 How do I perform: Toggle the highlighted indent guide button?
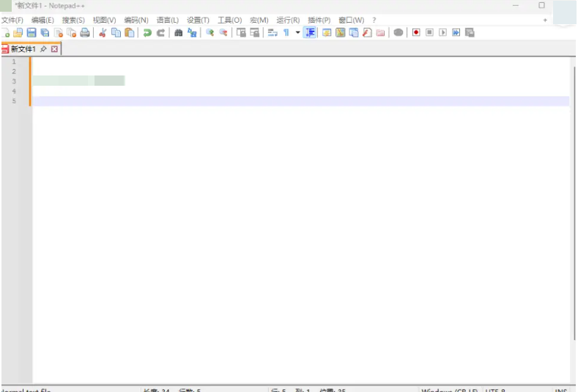pyautogui.click(x=310, y=33)
